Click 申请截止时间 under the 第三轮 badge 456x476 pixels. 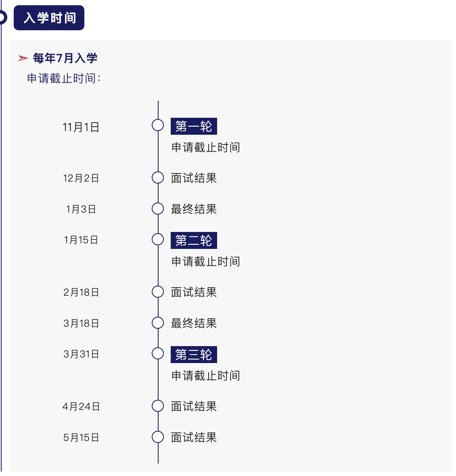pyautogui.click(x=205, y=376)
